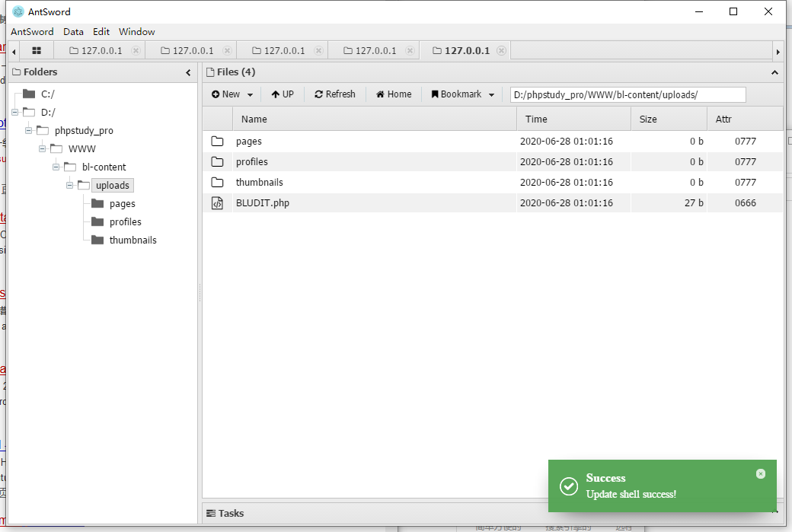792x532 pixels.
Task: Open the grid home tab icon
Action: (x=37, y=50)
